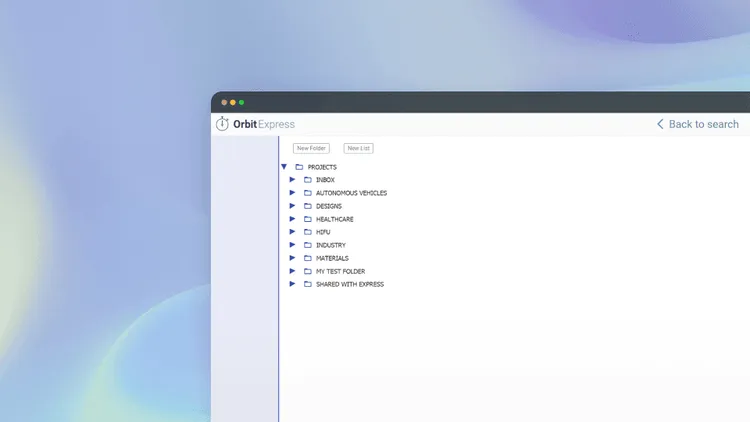Click the Back to search link
This screenshot has width=750, height=422.
697,124
